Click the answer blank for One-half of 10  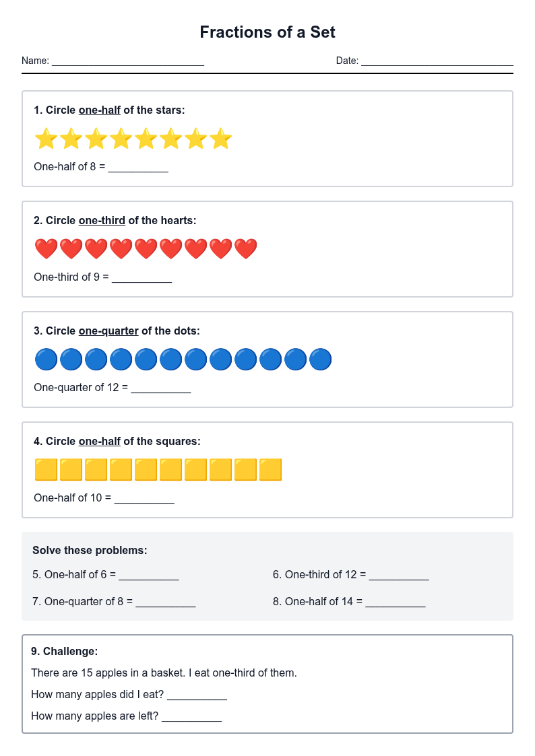pyautogui.click(x=144, y=499)
